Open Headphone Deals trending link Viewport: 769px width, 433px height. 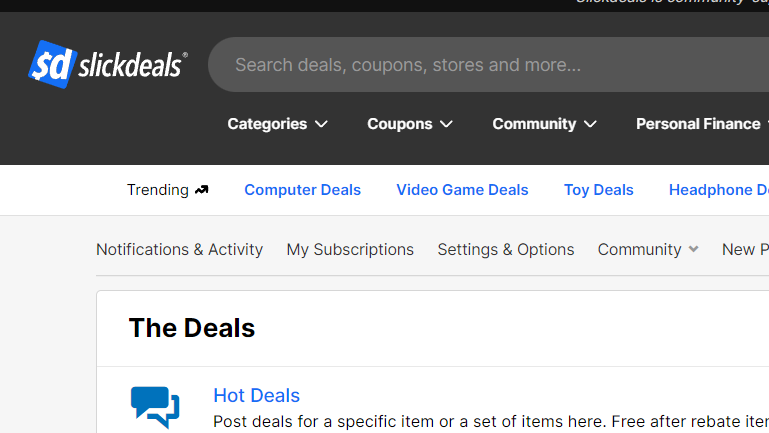[718, 190]
